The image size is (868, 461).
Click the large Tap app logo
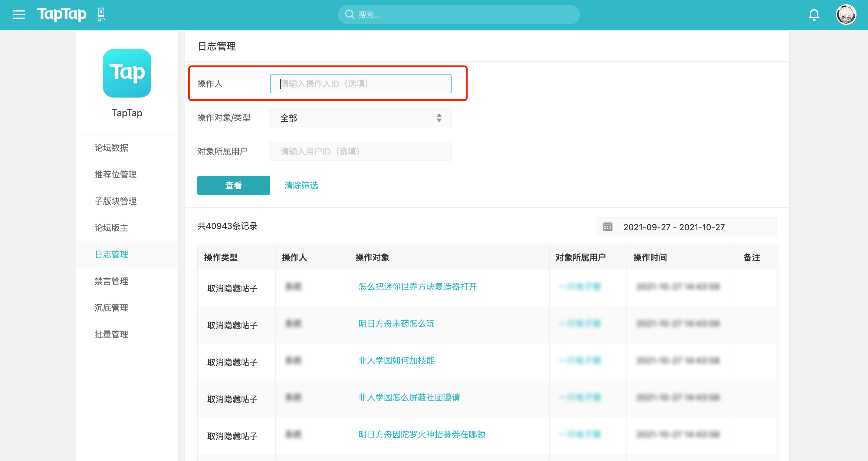pos(127,73)
